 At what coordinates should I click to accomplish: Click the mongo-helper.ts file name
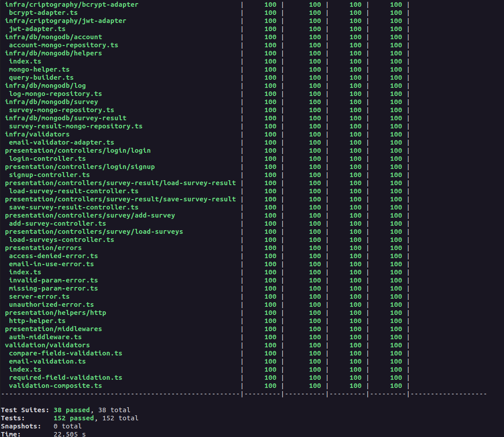tap(39, 69)
